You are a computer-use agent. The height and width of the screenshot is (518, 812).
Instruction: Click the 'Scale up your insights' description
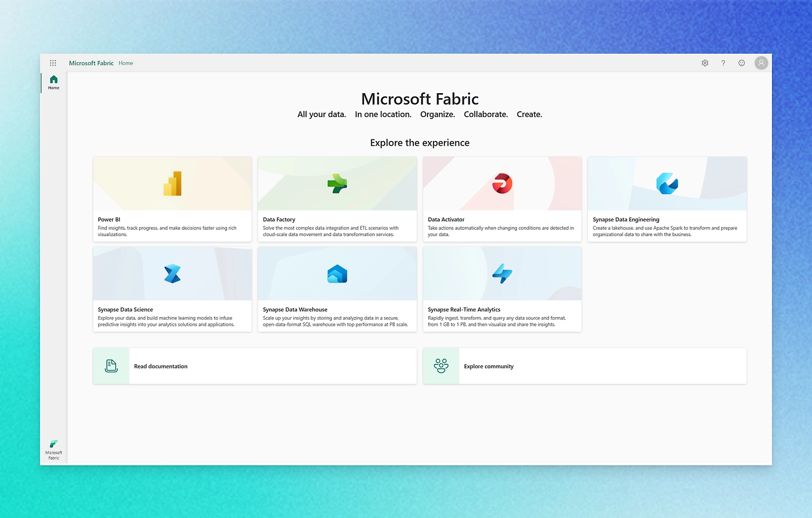coord(335,321)
